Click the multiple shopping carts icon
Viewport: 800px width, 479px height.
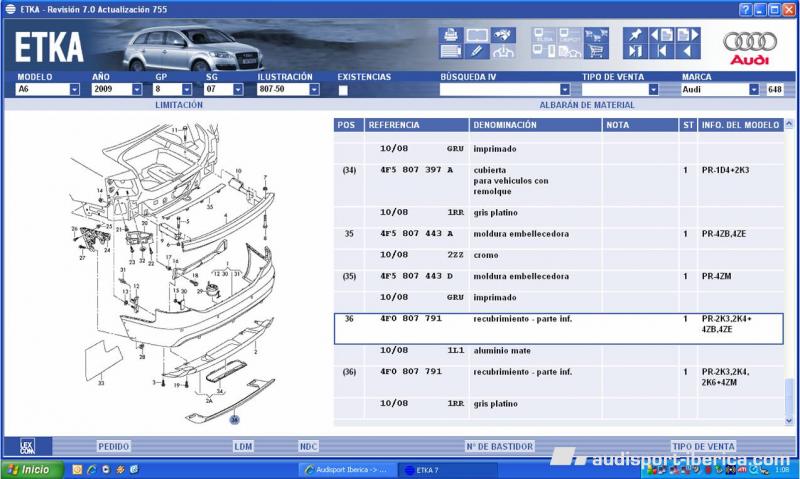coord(596,35)
